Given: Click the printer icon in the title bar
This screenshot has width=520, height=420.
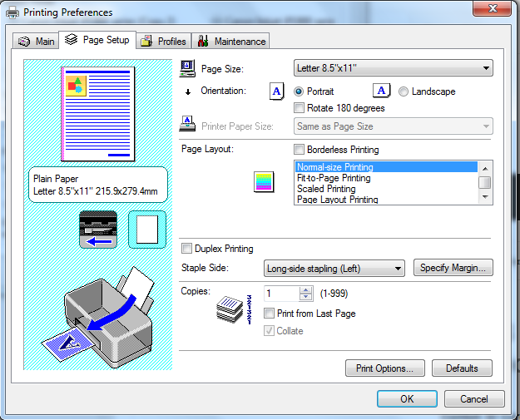Looking at the screenshot, I should click(12, 12).
